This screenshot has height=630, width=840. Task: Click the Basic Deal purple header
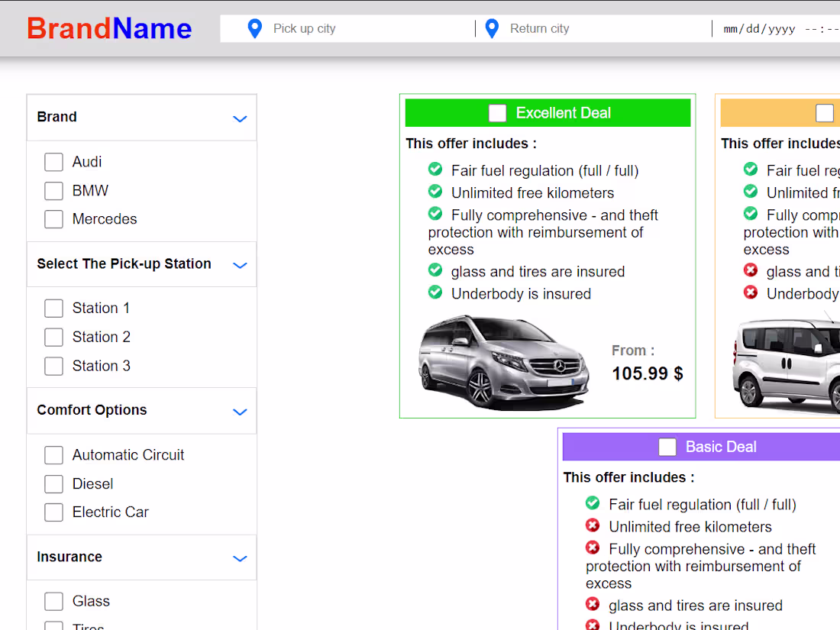point(701,447)
